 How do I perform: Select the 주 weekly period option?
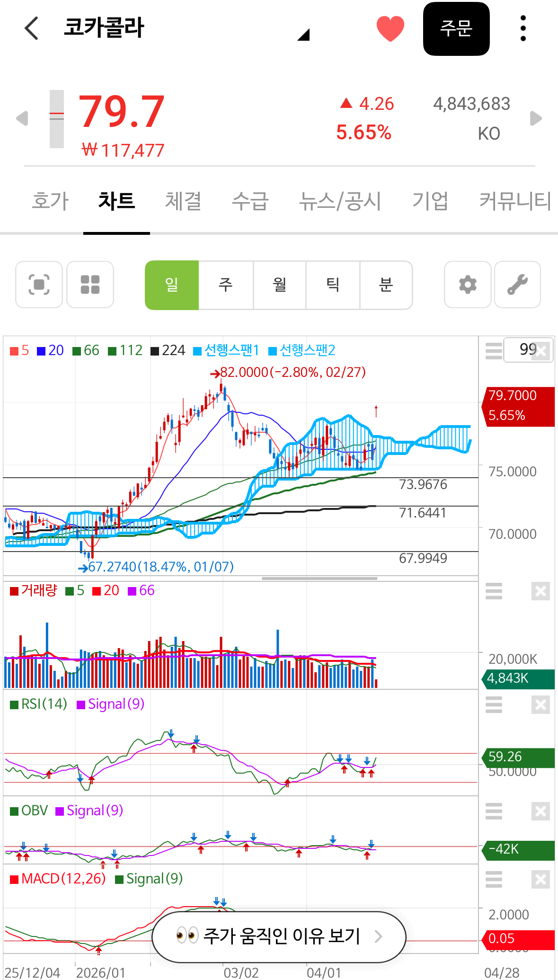226,285
